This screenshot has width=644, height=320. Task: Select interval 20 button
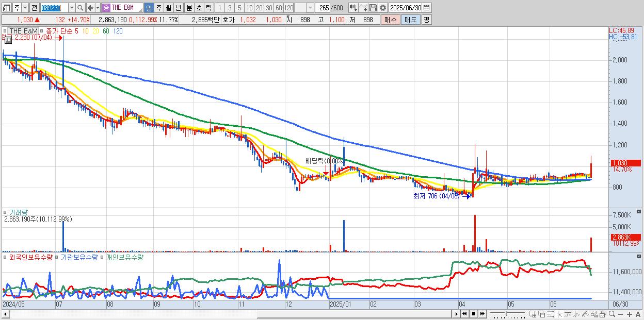pos(259,8)
